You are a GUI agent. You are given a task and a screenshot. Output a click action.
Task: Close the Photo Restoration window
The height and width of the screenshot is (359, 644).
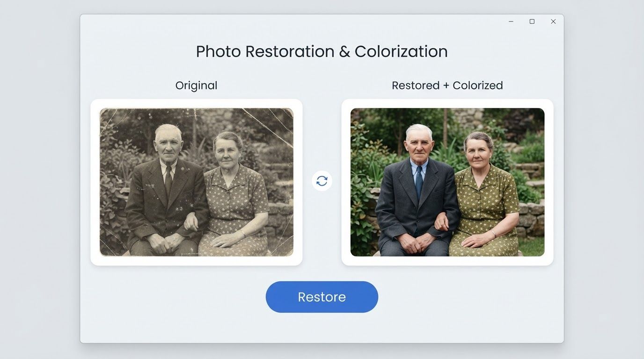[553, 22]
